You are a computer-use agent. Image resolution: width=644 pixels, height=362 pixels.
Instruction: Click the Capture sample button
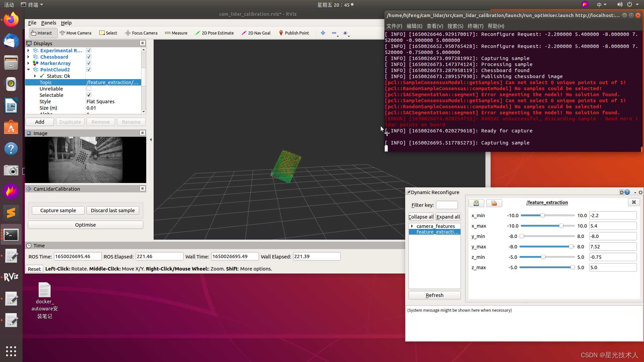58,210
